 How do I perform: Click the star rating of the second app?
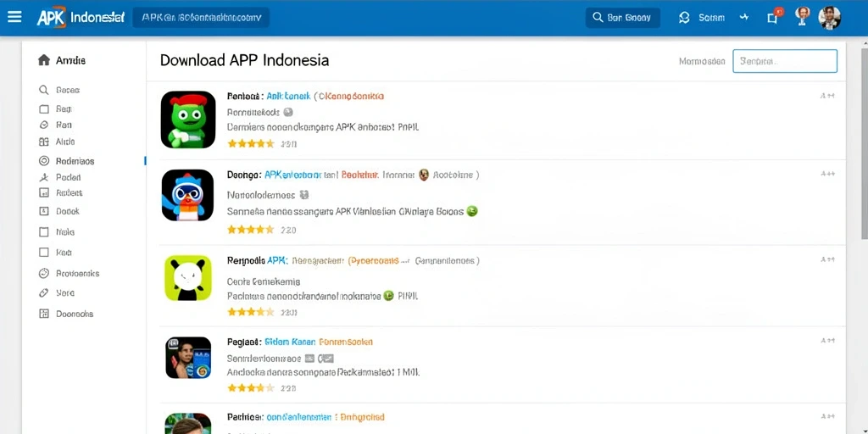[251, 229]
